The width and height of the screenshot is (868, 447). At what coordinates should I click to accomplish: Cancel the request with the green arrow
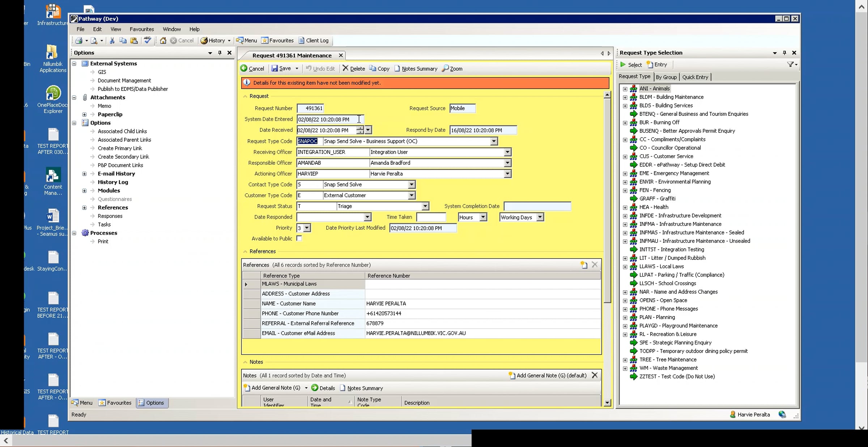[x=252, y=68]
